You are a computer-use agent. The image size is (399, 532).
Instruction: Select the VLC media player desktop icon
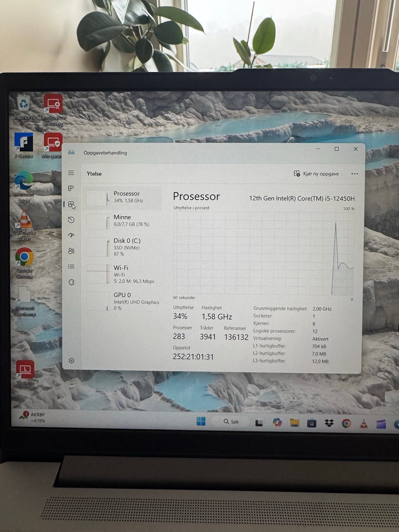[x=24, y=225]
